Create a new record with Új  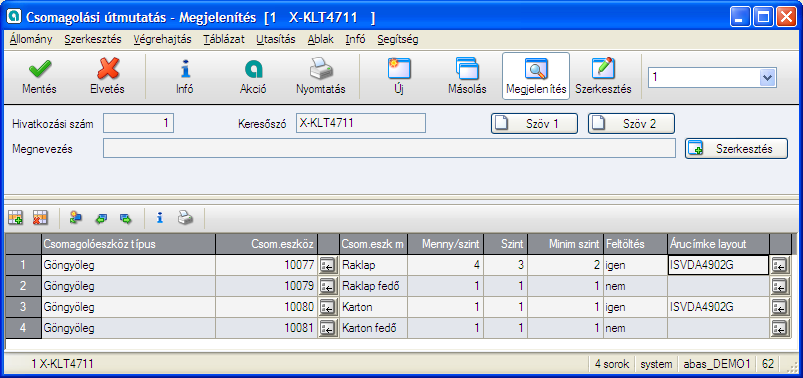pos(399,76)
